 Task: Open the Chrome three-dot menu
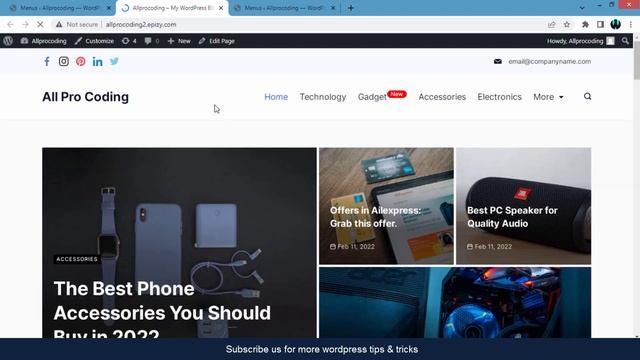click(631, 24)
